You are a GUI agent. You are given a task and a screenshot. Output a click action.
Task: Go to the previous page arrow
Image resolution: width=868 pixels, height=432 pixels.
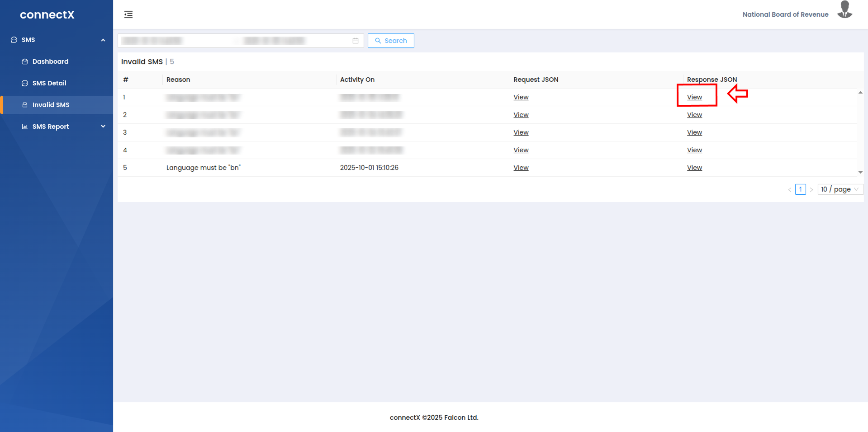tap(790, 190)
